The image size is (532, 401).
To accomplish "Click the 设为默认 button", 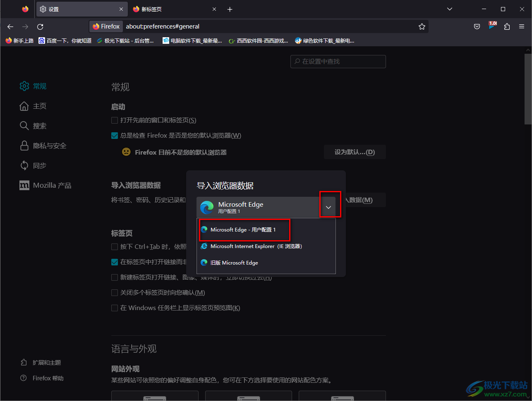I will click(x=355, y=152).
